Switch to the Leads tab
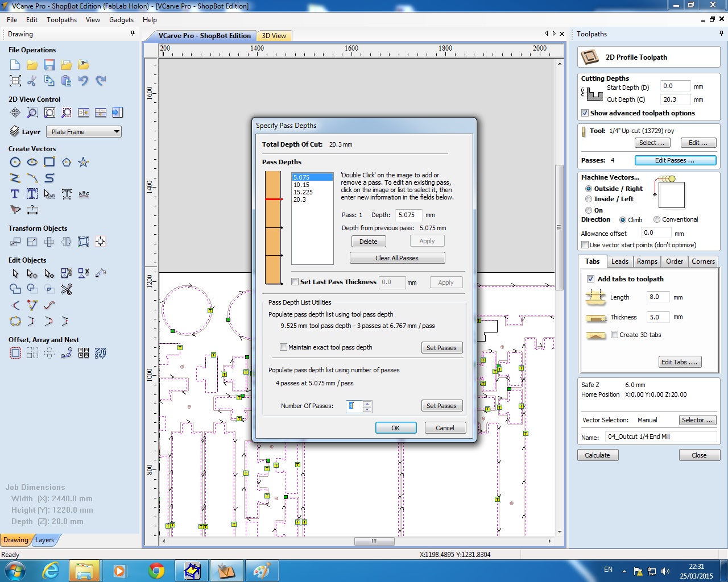 pos(620,261)
